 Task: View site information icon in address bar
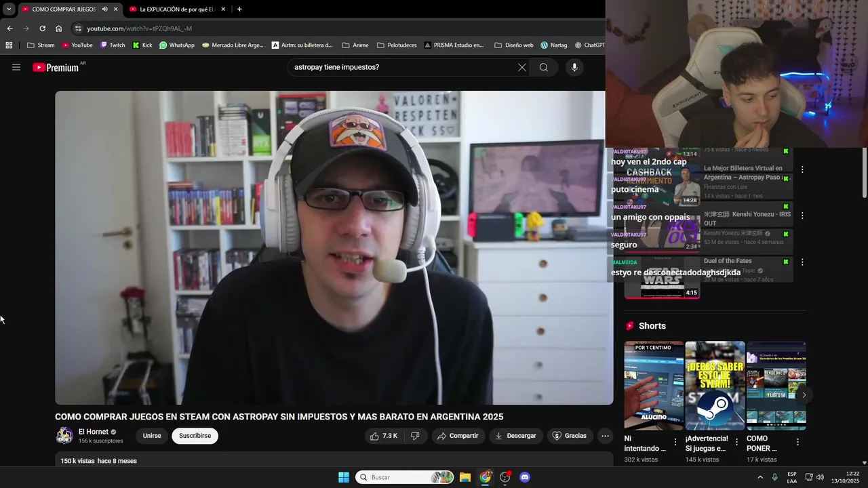click(x=78, y=28)
